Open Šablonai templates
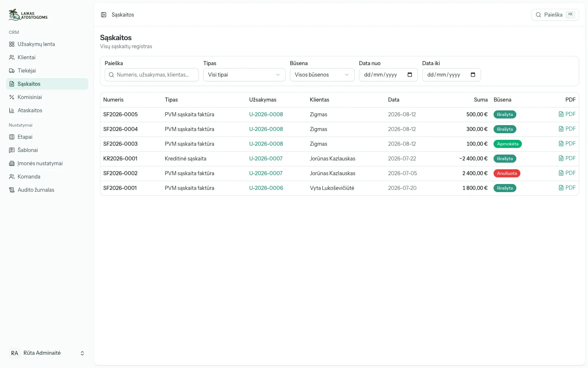Viewport: 588px width, 368px height. (x=47, y=150)
